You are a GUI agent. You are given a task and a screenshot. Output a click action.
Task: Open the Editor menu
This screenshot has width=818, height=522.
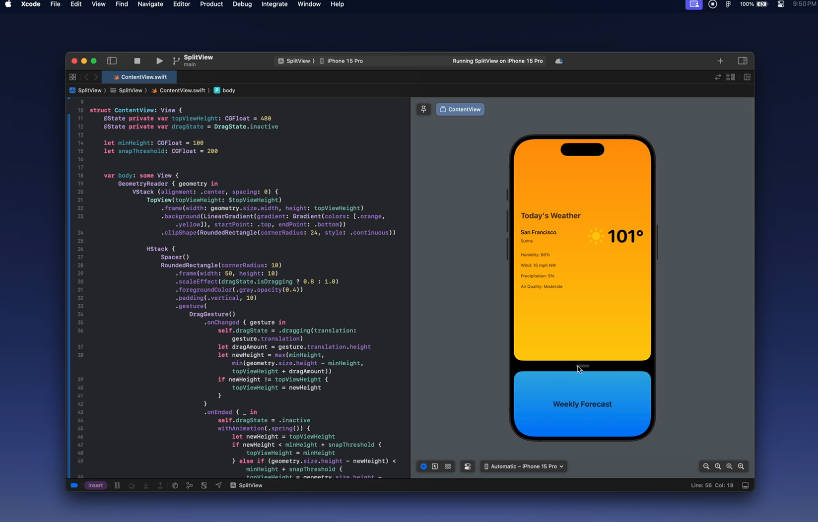point(182,4)
